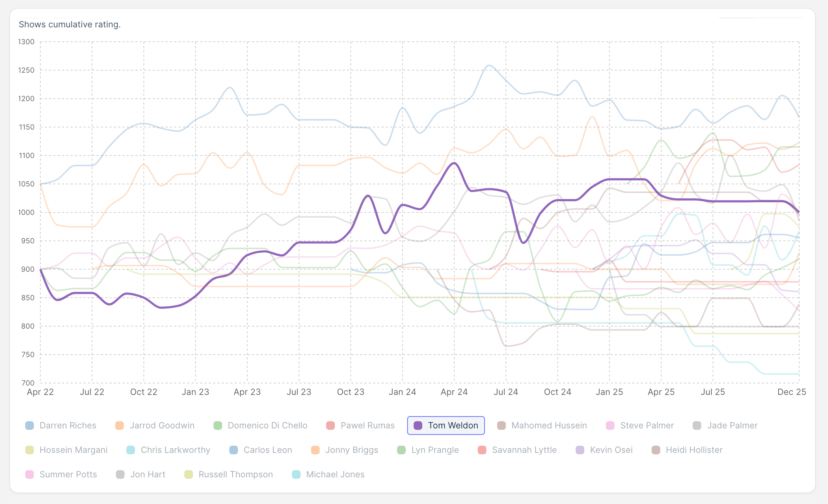Toggle Lyn Prangle series visibility

(x=428, y=450)
